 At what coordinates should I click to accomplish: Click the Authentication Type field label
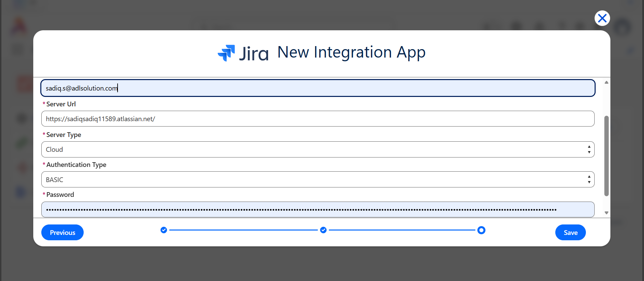pyautogui.click(x=76, y=165)
